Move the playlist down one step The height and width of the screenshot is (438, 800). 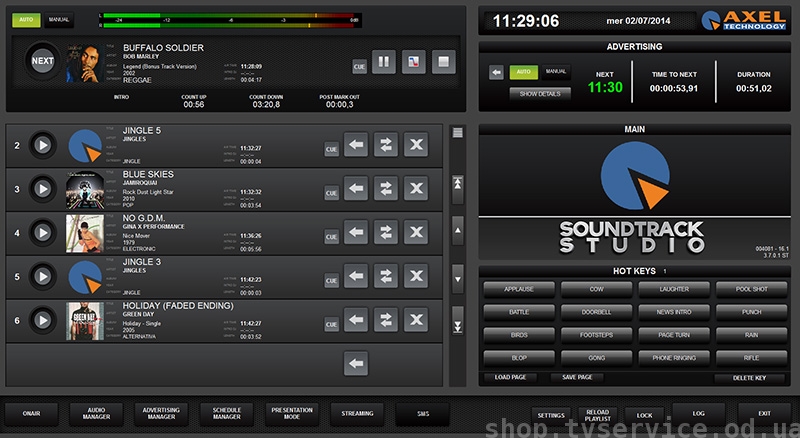(458, 279)
